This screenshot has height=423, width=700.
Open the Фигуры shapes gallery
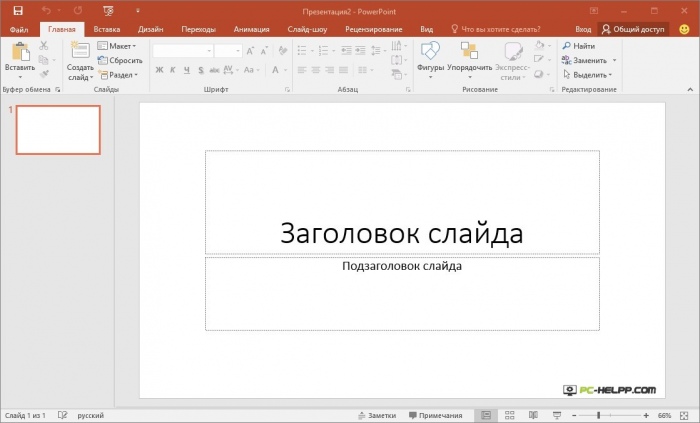[x=430, y=52]
